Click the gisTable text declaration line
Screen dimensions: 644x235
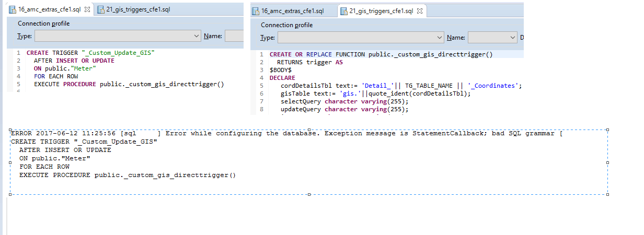point(376,93)
